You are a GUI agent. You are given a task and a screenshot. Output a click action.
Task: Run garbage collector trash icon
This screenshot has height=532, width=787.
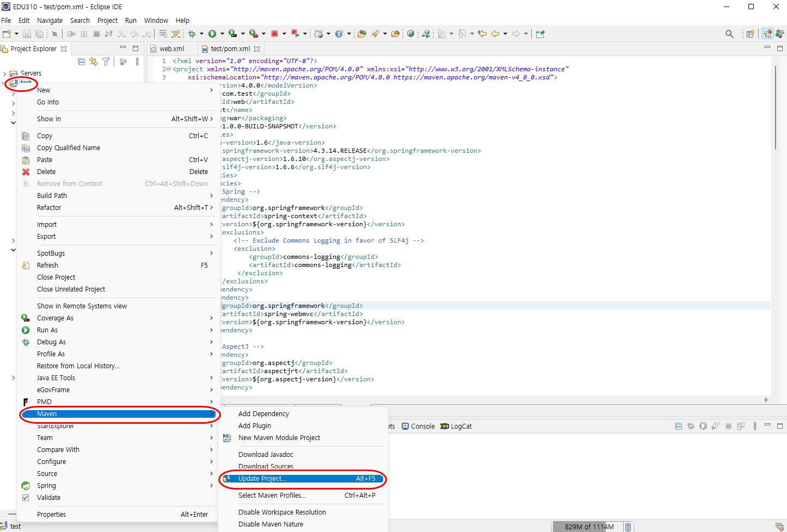pos(628,527)
